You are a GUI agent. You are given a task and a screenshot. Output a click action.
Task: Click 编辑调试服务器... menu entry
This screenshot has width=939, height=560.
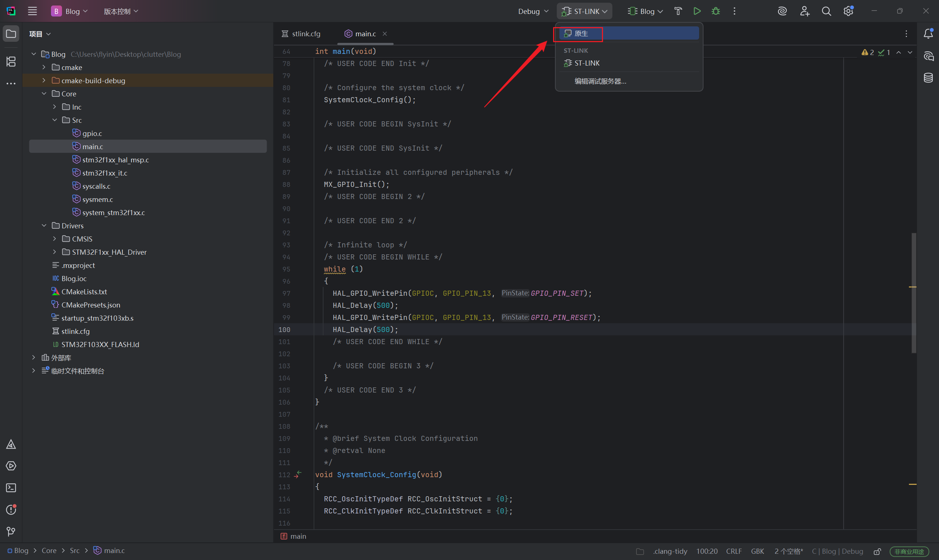(600, 81)
